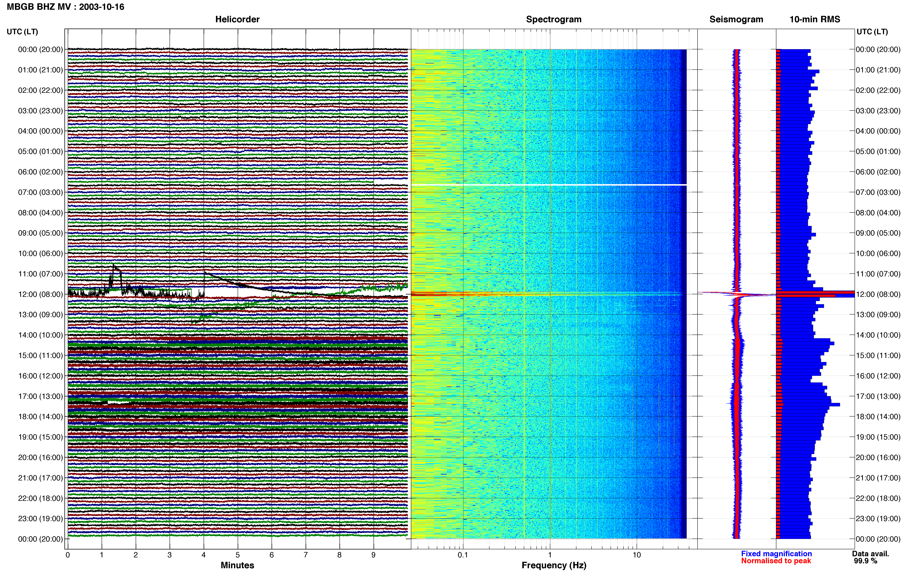Click the '0.1' frequency tick label
Viewport: 924px width, 578px height.
(x=463, y=555)
